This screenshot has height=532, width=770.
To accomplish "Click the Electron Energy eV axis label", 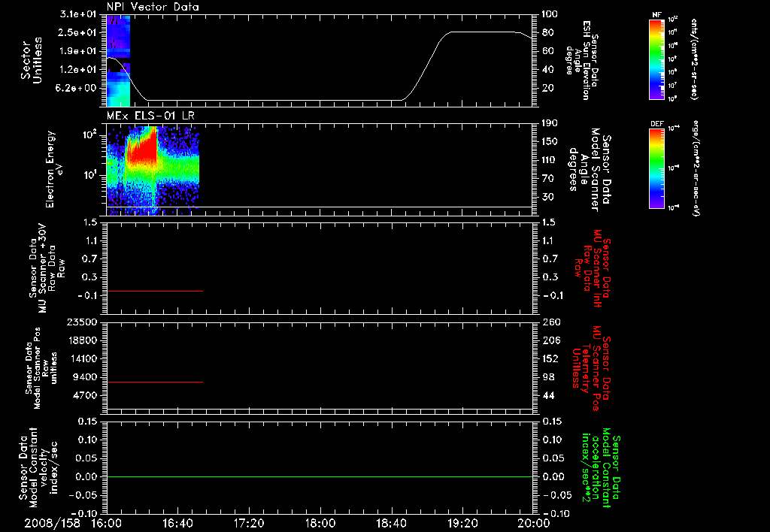I will coord(55,169).
